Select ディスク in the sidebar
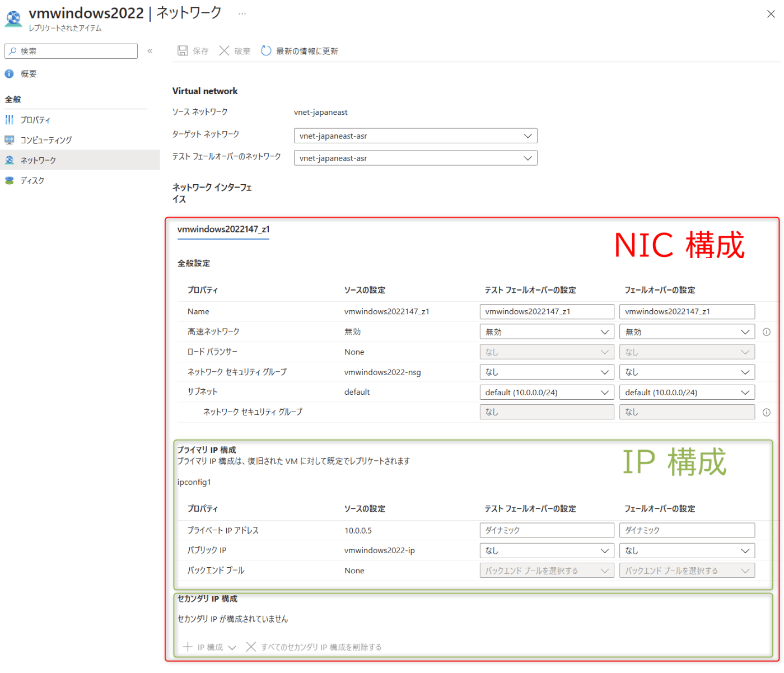This screenshot has height=673, width=784. (x=80, y=181)
